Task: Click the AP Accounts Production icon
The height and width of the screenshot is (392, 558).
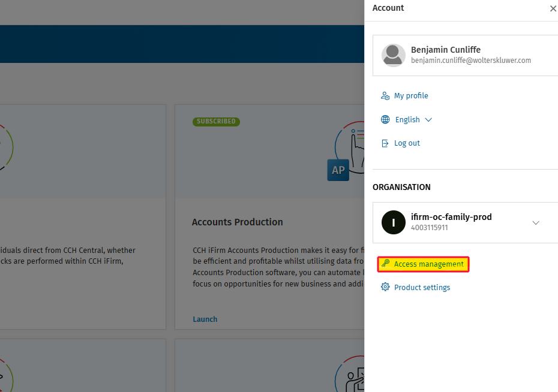Action: pos(338,170)
